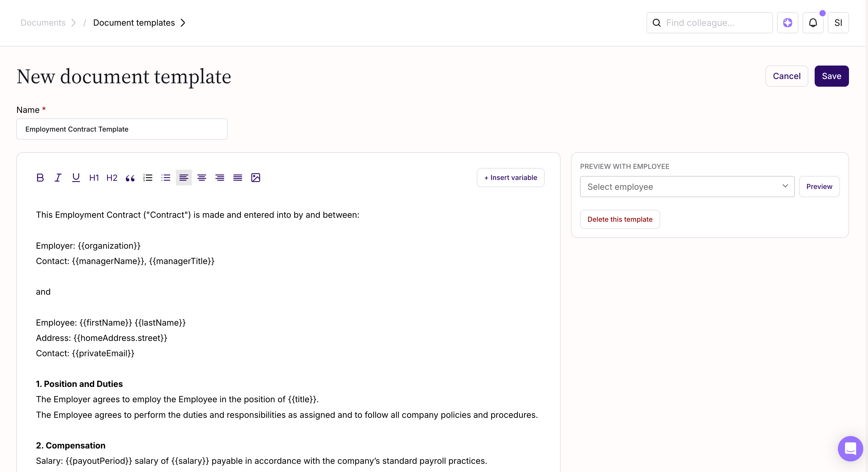
Task: Apply italic formatting
Action: (x=58, y=178)
